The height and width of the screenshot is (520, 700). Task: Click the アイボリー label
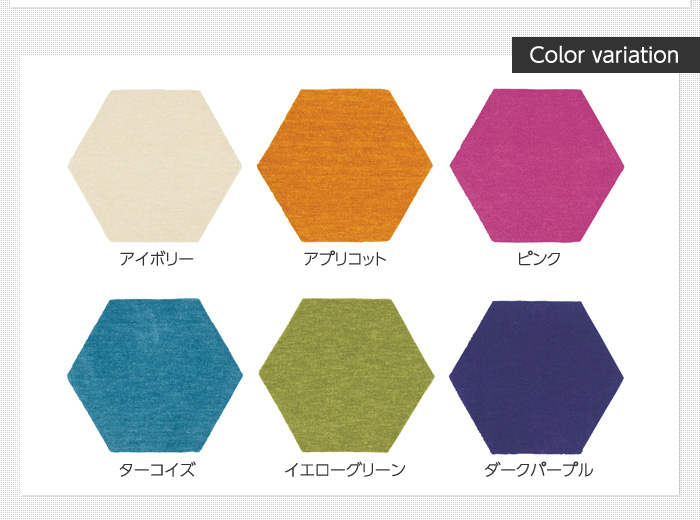156,259
